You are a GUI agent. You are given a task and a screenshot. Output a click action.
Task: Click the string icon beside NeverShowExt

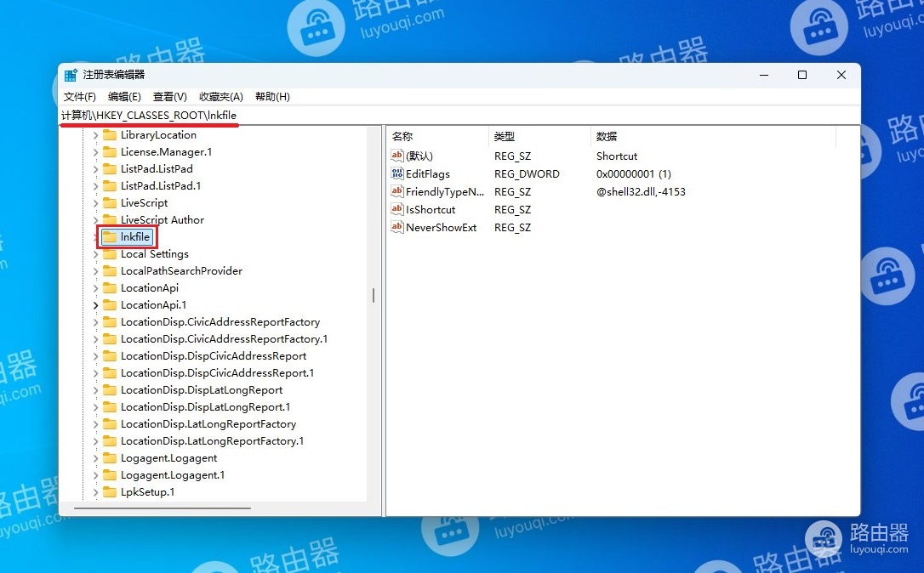point(397,227)
